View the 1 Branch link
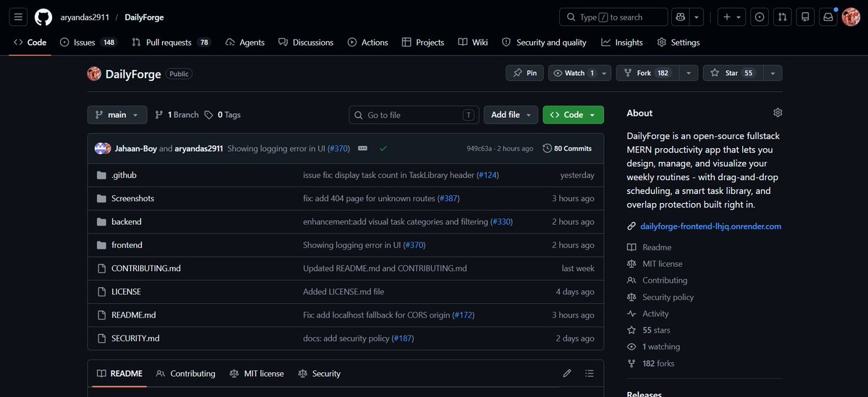Screen dimensions: 868x397 click(x=176, y=115)
